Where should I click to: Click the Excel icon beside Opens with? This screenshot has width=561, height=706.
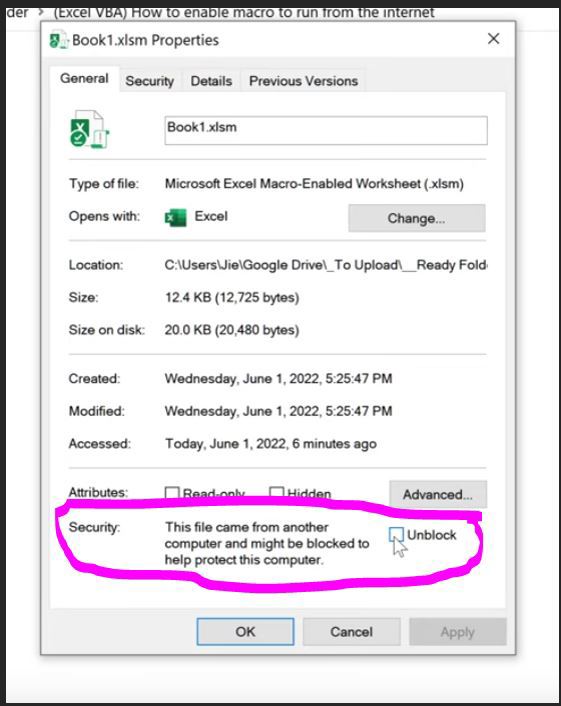click(x=175, y=217)
